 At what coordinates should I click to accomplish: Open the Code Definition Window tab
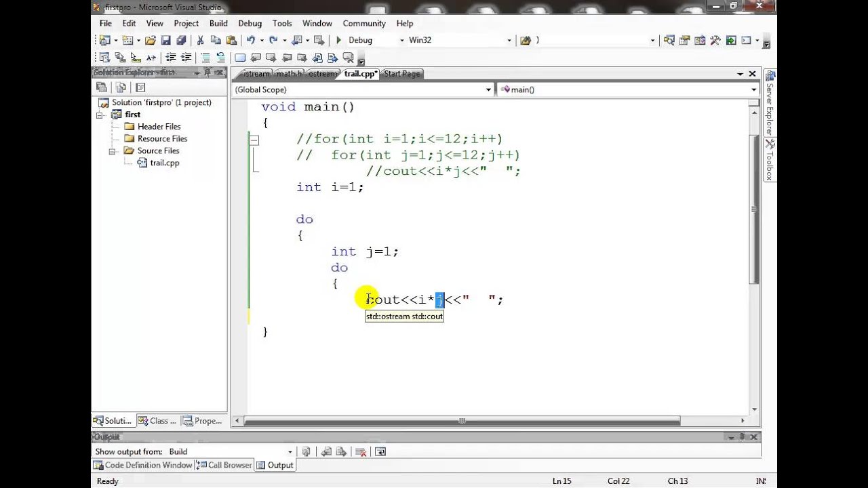click(x=143, y=465)
